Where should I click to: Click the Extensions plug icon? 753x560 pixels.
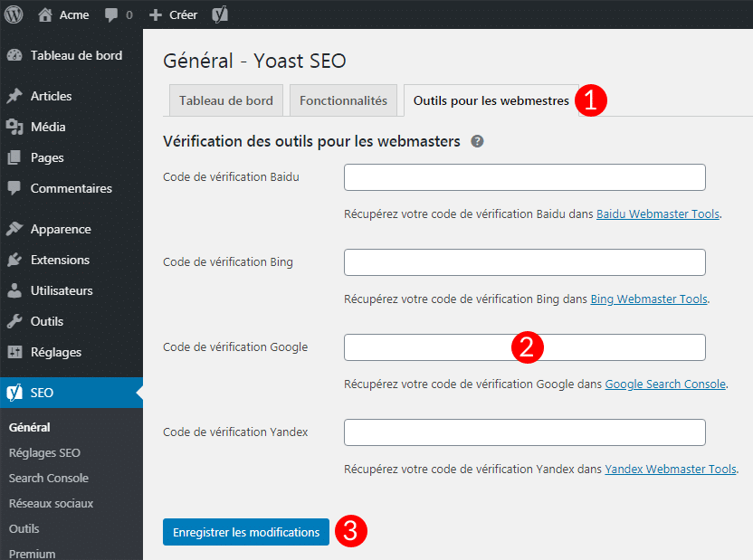[14, 260]
